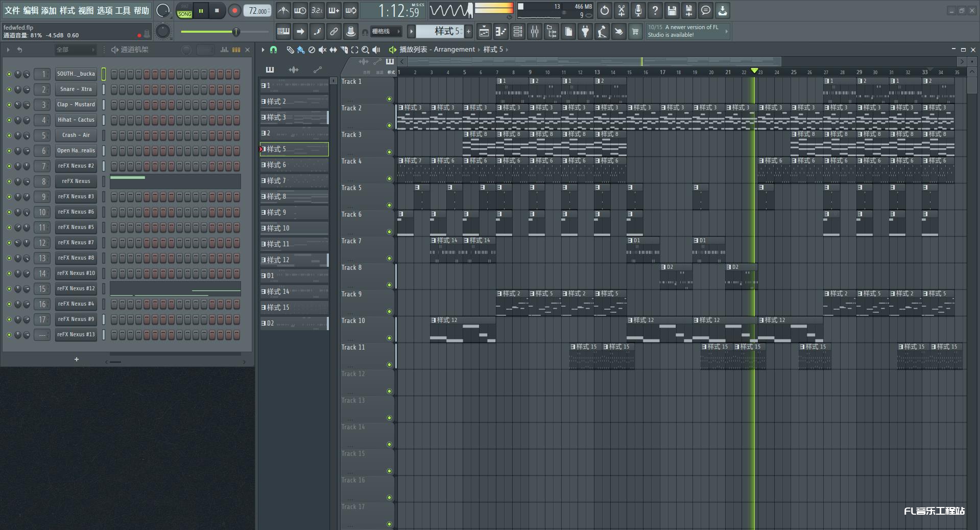Image resolution: width=980 pixels, height=530 pixels.
Task: Open the 文件 menu
Action: coord(12,10)
